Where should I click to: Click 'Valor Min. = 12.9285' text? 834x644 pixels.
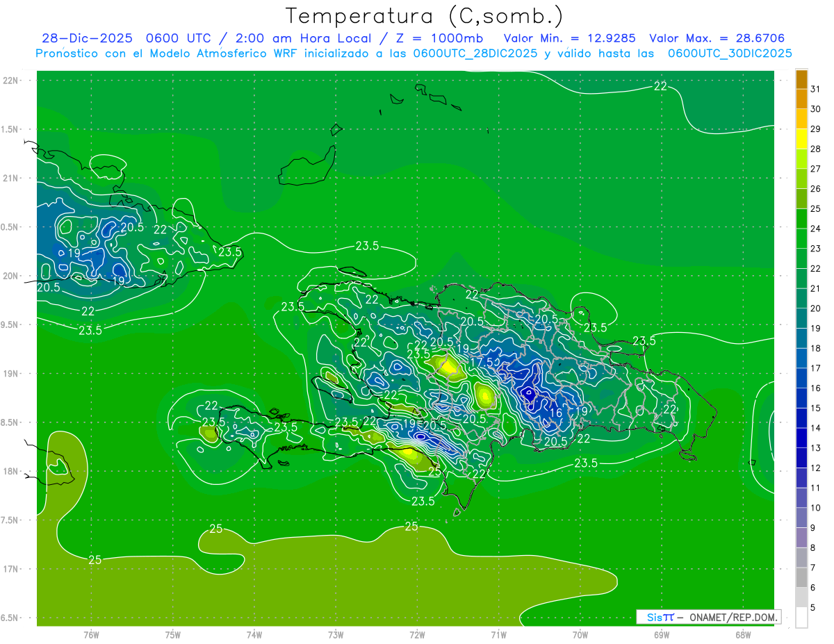pyautogui.click(x=570, y=38)
